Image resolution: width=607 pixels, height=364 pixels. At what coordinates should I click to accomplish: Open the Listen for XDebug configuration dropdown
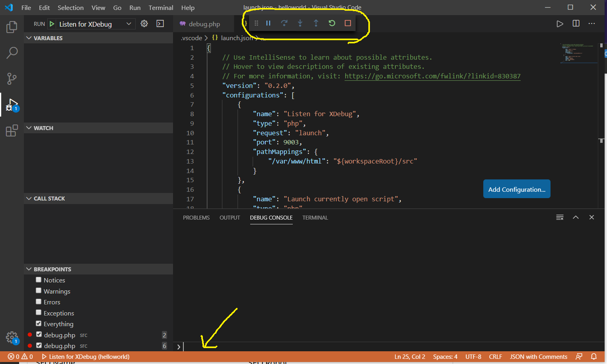click(91, 24)
